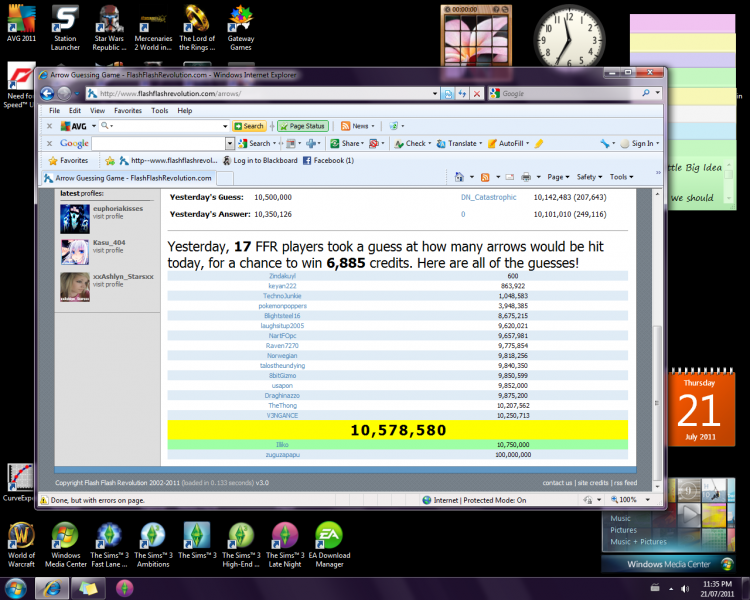The height and width of the screenshot is (600, 750).
Task: Open Windows Media Center desktop shortcut
Action: click(66, 544)
